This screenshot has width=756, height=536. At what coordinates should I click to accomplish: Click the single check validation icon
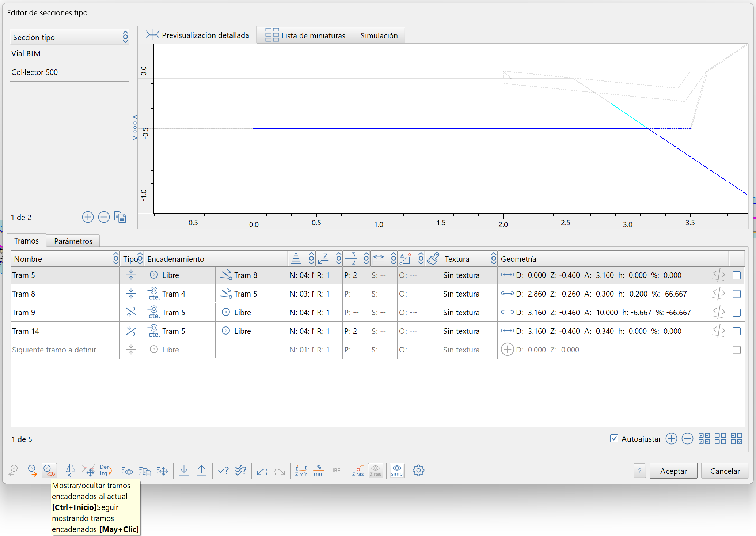(x=223, y=470)
